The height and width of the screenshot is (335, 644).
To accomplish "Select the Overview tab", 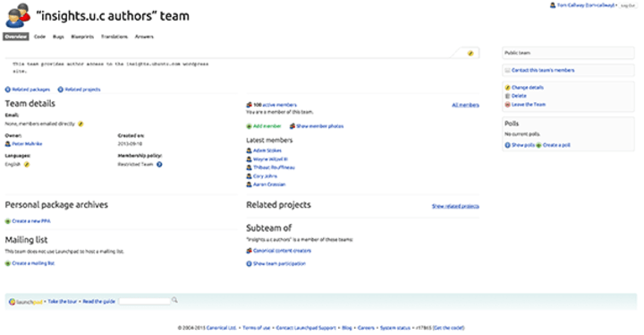I will tap(16, 37).
